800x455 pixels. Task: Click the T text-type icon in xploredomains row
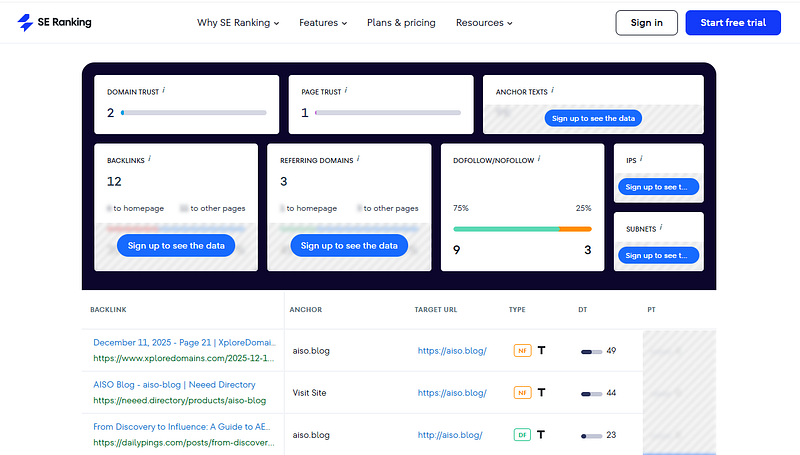[x=541, y=350]
